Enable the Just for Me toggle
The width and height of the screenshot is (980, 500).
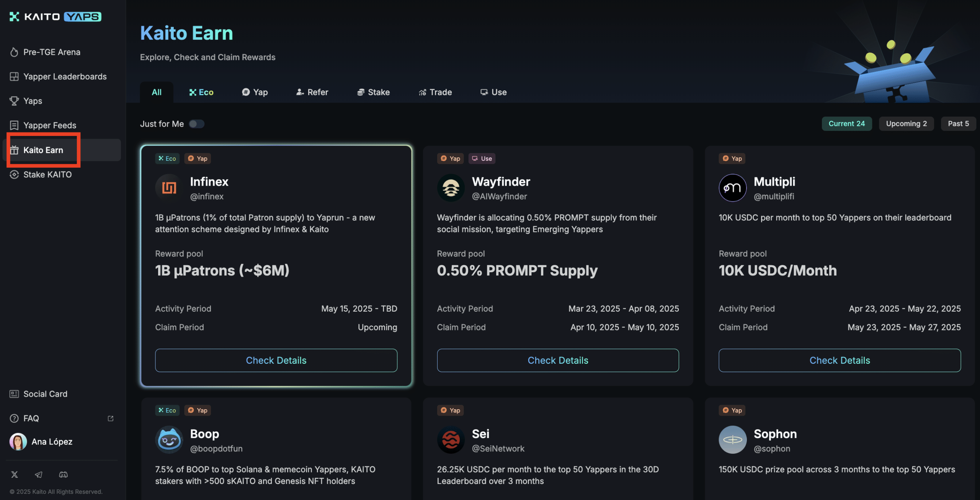(x=197, y=124)
